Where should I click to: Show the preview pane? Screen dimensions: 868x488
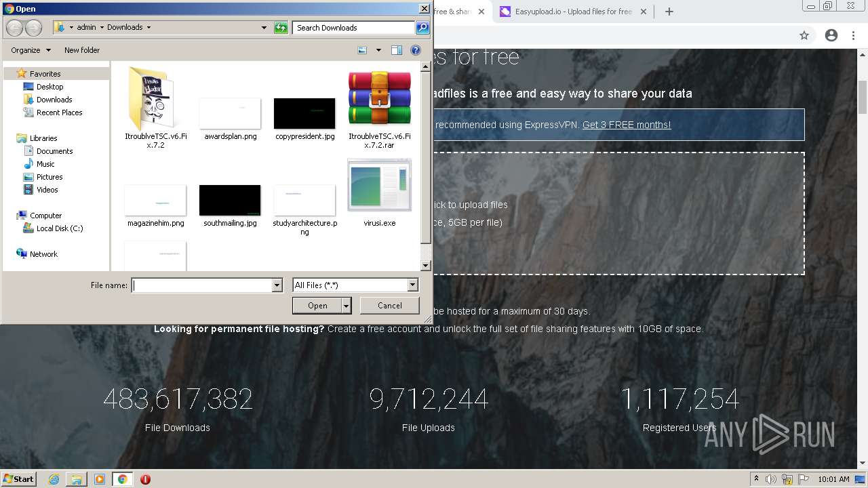pyautogui.click(x=397, y=50)
